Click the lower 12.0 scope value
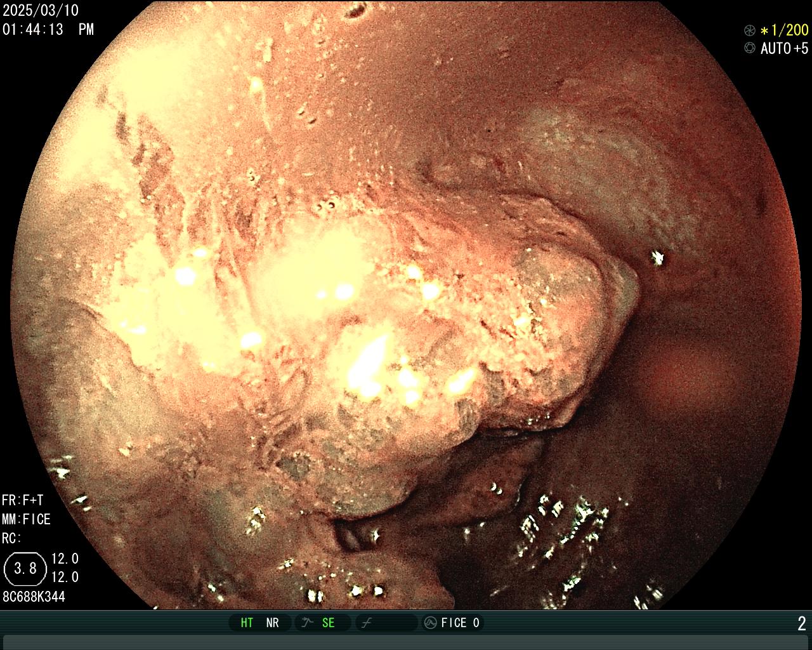This screenshot has height=650, width=812. pyautogui.click(x=65, y=577)
